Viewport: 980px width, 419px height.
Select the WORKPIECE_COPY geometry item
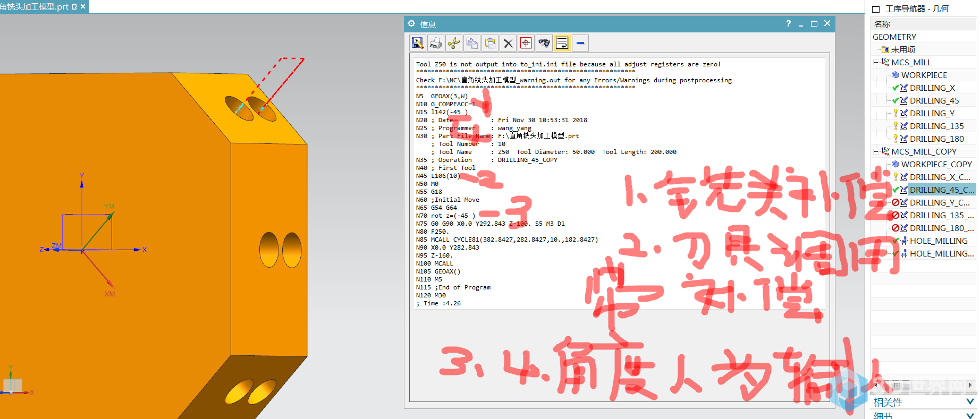(936, 164)
